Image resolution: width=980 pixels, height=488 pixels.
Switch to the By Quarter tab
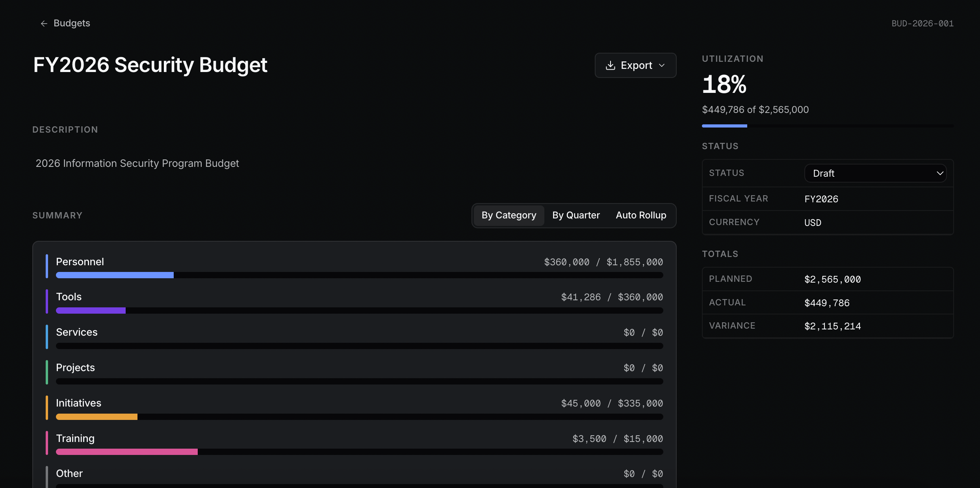tap(576, 215)
